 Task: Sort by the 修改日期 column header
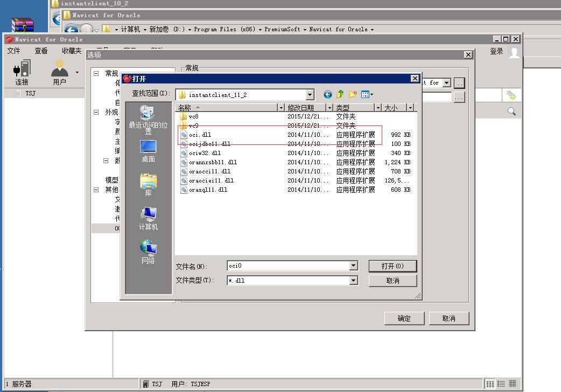(x=305, y=107)
